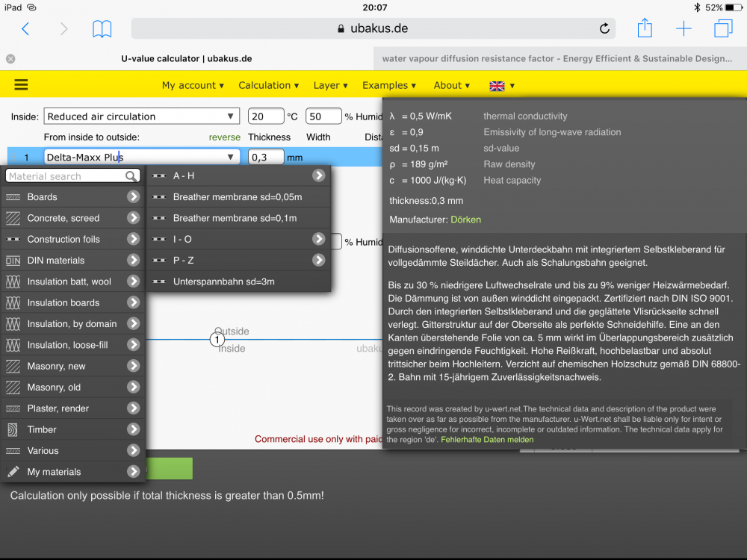This screenshot has height=560, width=747.
Task: Go back with Safari back arrow
Action: tap(25, 29)
